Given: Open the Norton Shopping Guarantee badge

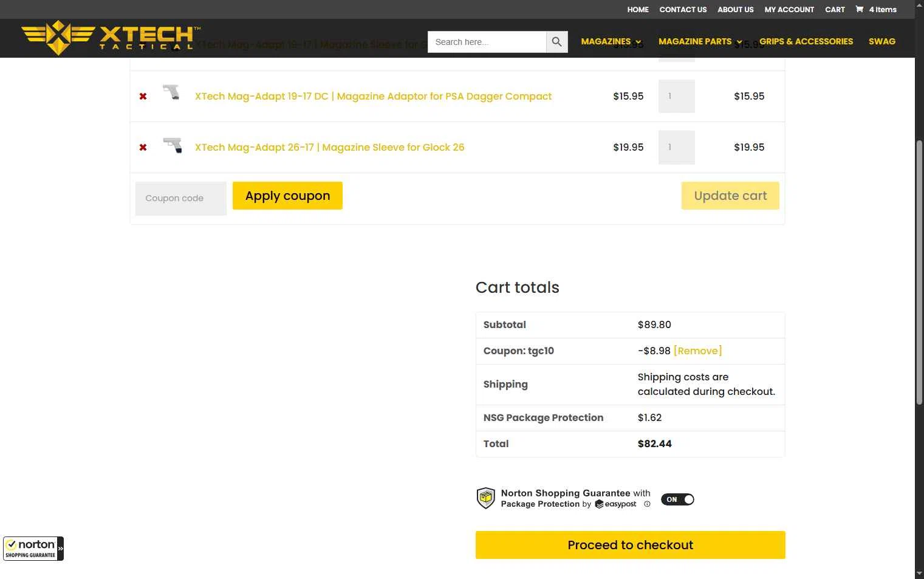Looking at the screenshot, I should pos(33,549).
